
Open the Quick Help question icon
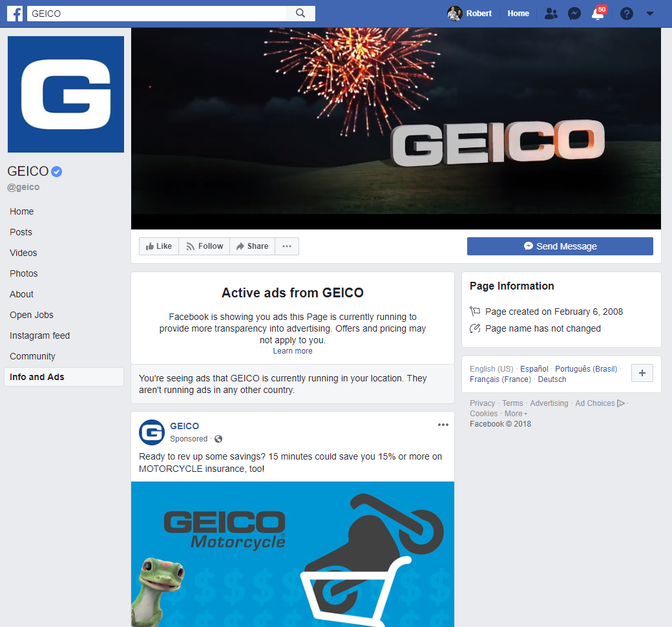[x=626, y=14]
